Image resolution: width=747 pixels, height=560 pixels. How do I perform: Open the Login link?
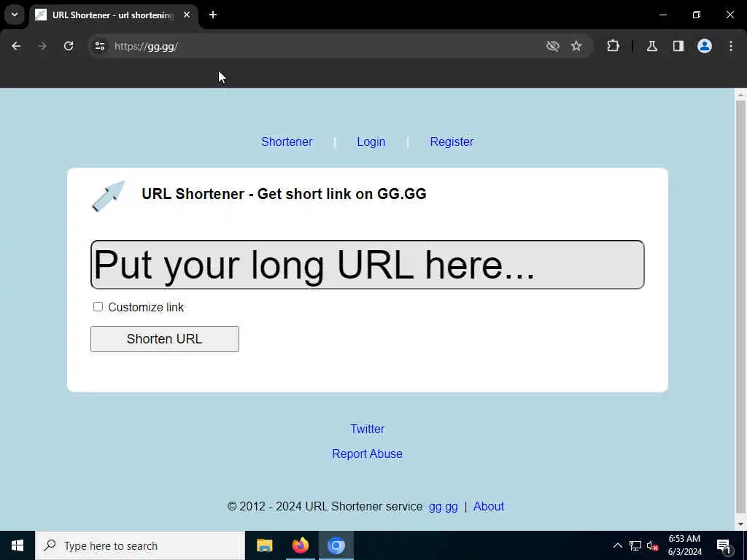(x=371, y=142)
